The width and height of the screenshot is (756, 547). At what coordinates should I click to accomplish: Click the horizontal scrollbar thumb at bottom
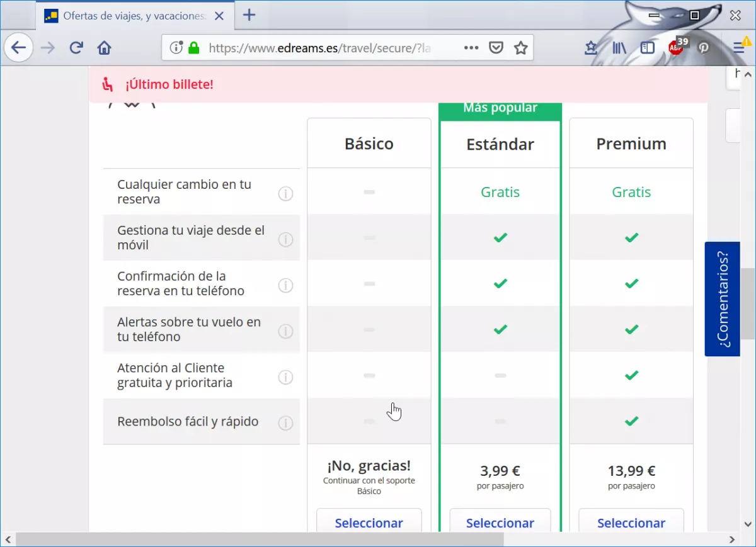[x=260, y=539]
